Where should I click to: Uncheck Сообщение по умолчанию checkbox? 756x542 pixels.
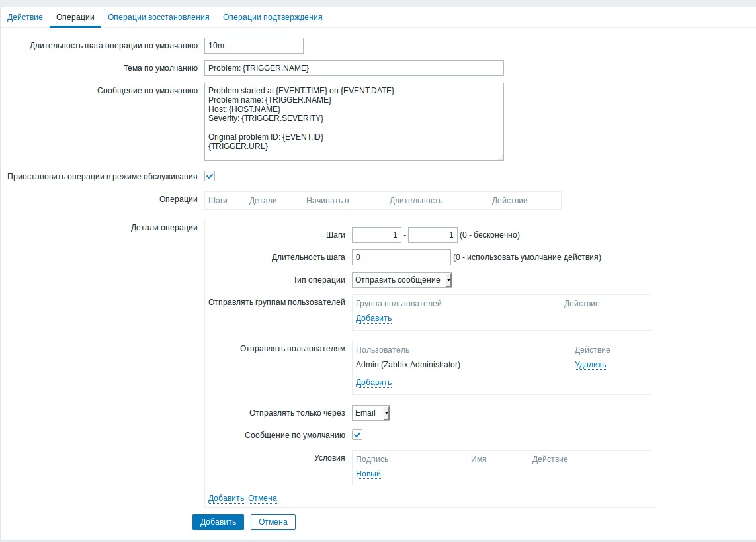click(357, 435)
